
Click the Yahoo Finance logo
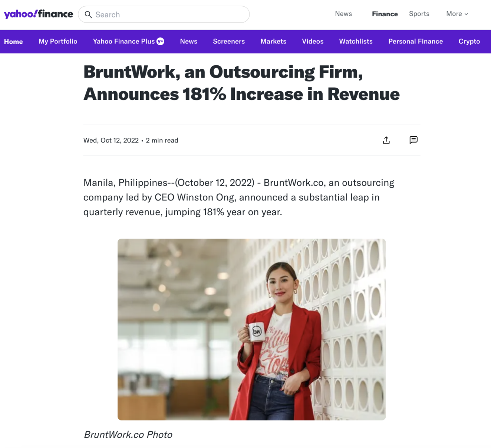click(39, 14)
